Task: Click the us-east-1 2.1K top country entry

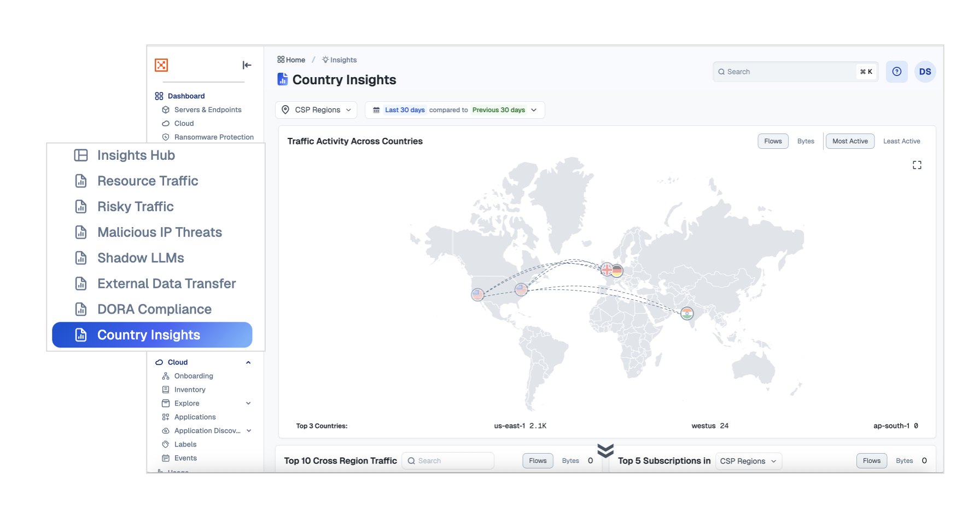Action: pyautogui.click(x=520, y=426)
